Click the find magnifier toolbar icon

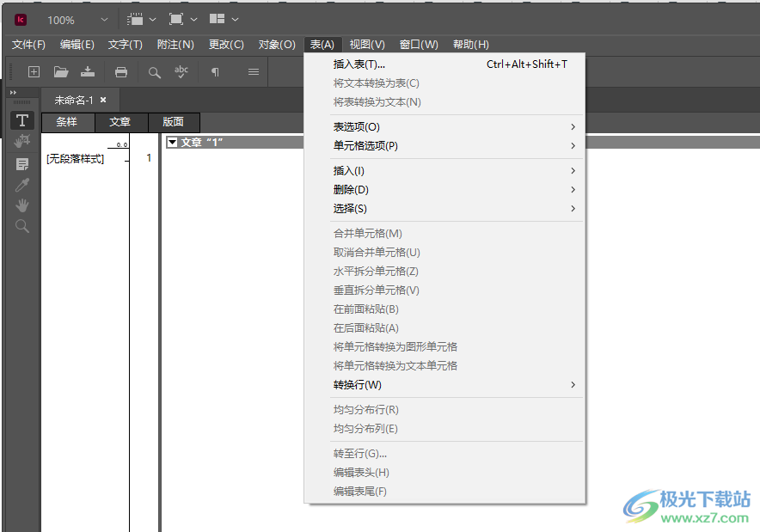point(154,73)
